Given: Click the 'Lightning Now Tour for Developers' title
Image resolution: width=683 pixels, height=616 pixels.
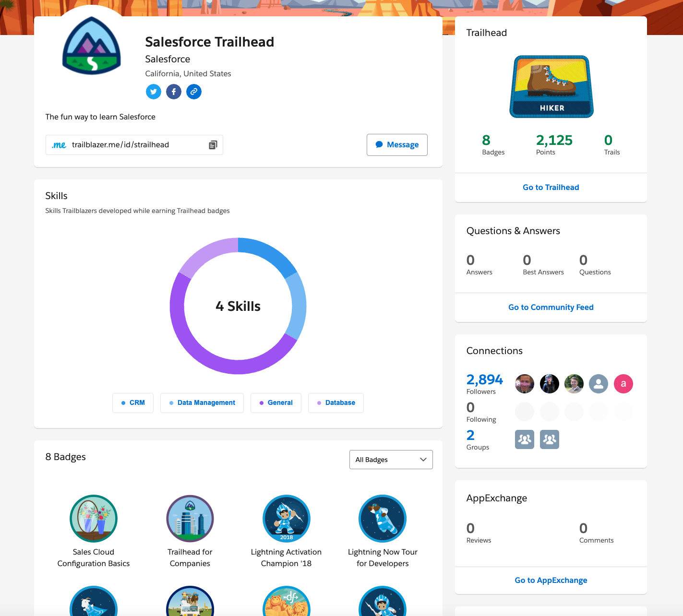Looking at the screenshot, I should click(383, 558).
